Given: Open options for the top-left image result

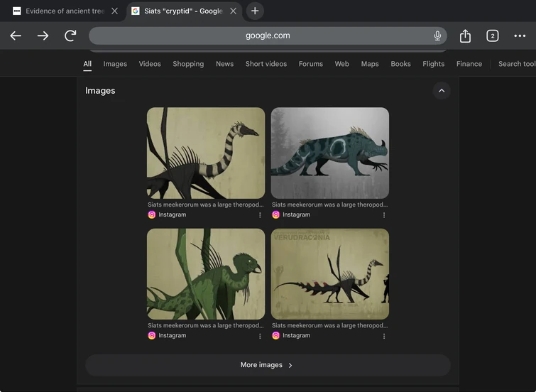Looking at the screenshot, I should (x=260, y=215).
